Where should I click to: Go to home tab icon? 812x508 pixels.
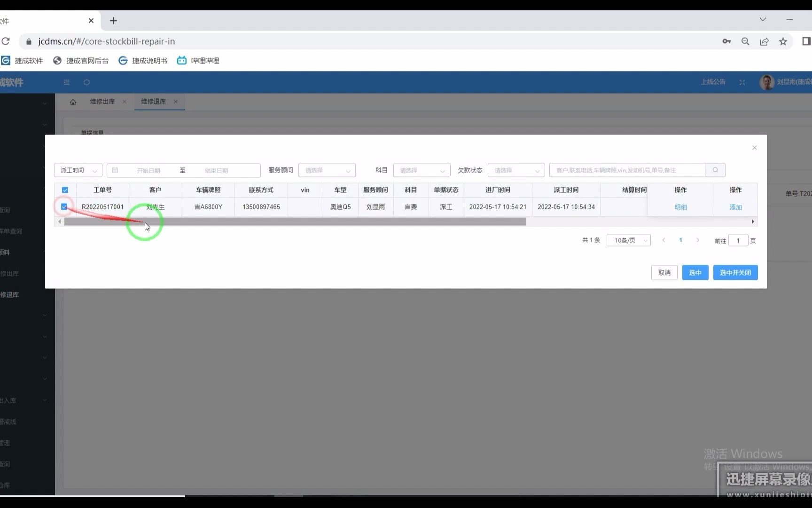point(73,102)
